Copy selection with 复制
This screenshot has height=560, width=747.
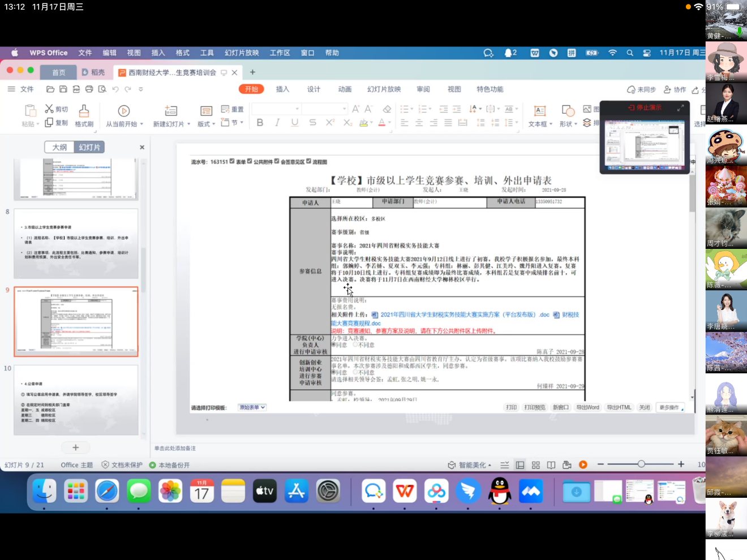point(57,123)
